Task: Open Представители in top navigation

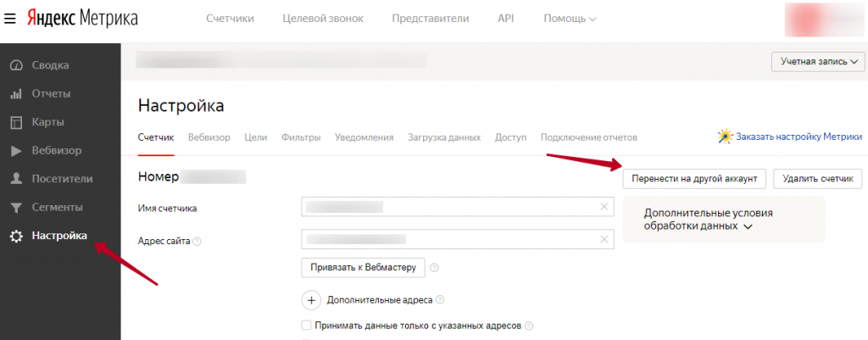Action: (430, 19)
